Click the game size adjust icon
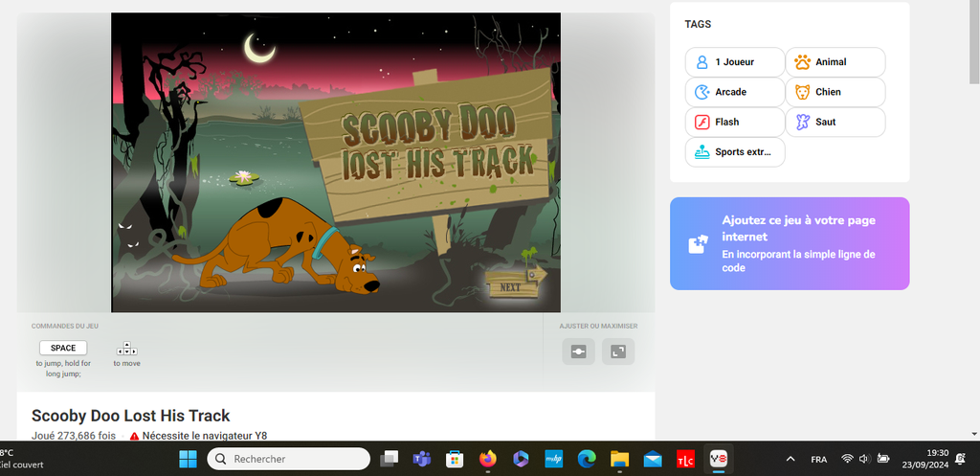Viewport: 980px width, 476px height. (578, 351)
